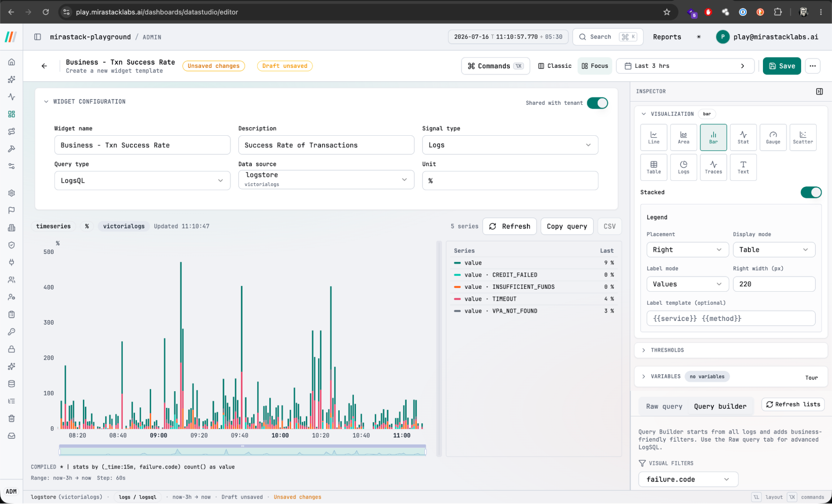The height and width of the screenshot is (504, 832).
Task: Bookmark this page with the star icon
Action: (667, 12)
